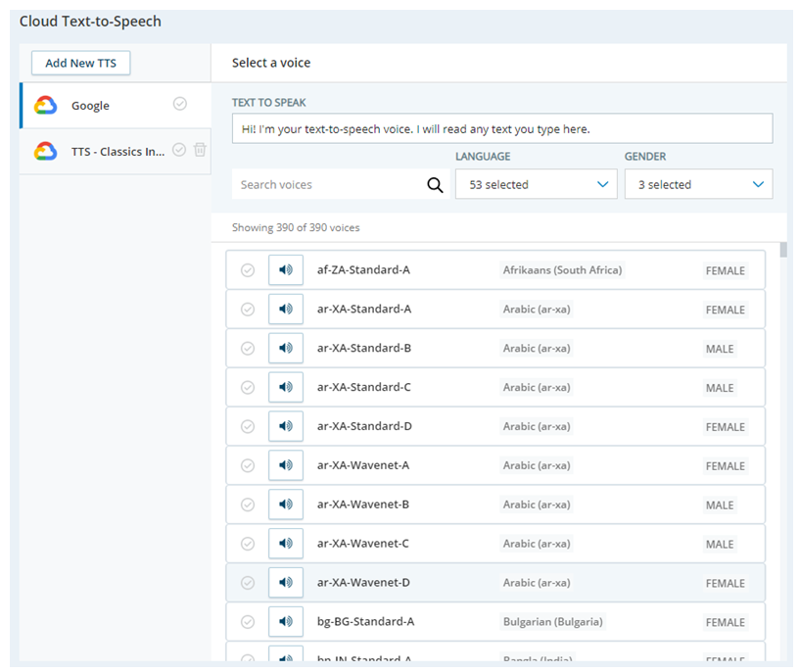This screenshot has height=672, width=798.
Task: Expand the Gender dropdown showing 3 selected
Action: [698, 184]
